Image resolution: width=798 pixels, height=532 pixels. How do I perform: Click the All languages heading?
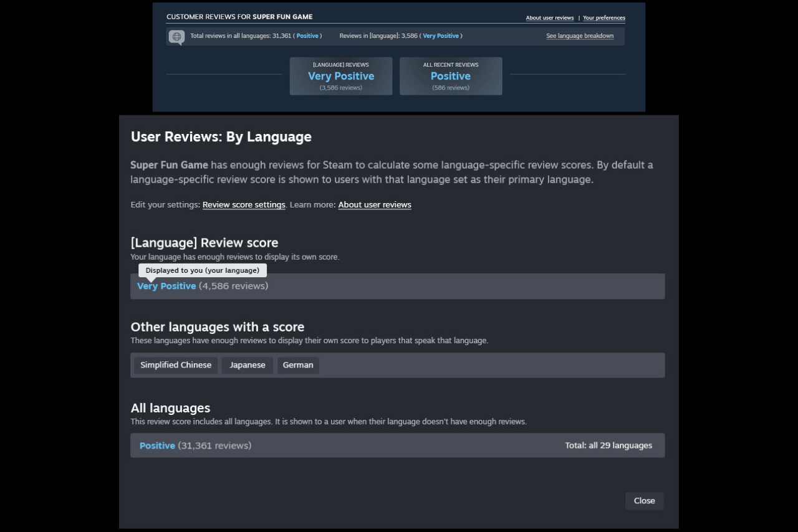point(170,408)
